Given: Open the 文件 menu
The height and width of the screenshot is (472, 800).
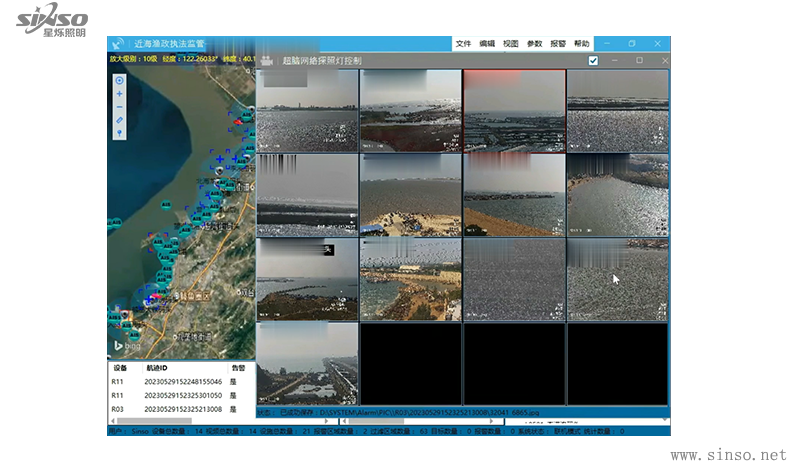Looking at the screenshot, I should click(x=463, y=44).
